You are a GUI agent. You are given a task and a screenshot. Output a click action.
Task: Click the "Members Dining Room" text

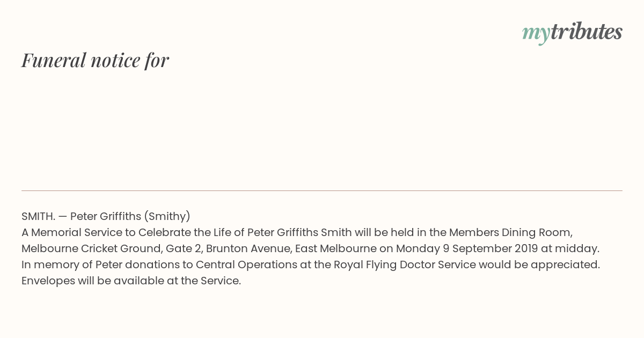pos(511,232)
